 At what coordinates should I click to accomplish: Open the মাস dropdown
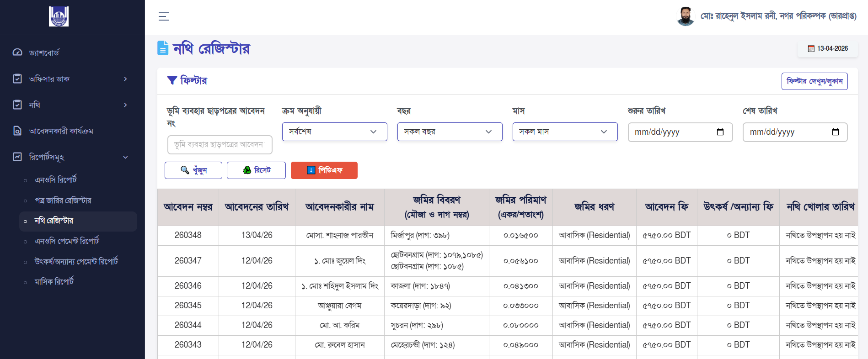tap(565, 132)
